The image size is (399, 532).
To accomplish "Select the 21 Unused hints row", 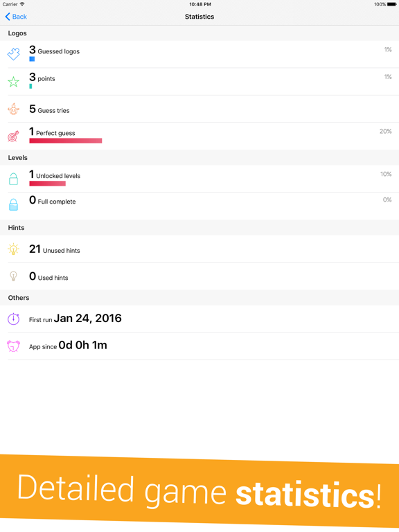I will 199,249.
